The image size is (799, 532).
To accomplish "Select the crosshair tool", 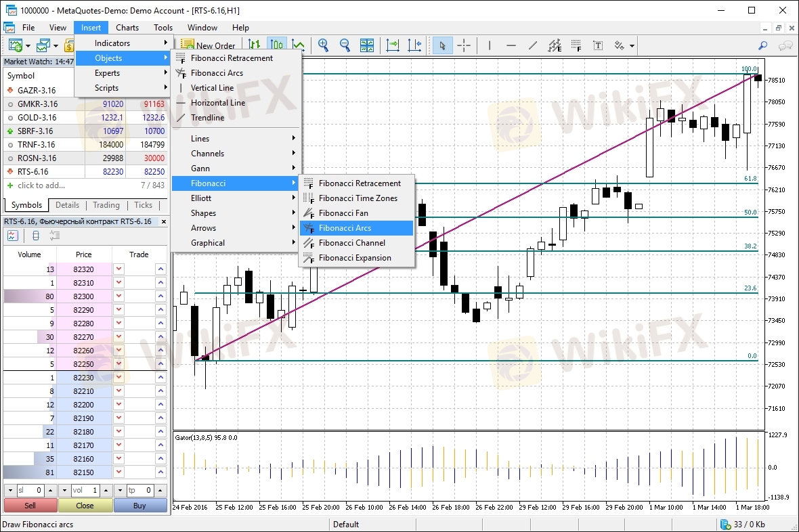I will tap(464, 45).
